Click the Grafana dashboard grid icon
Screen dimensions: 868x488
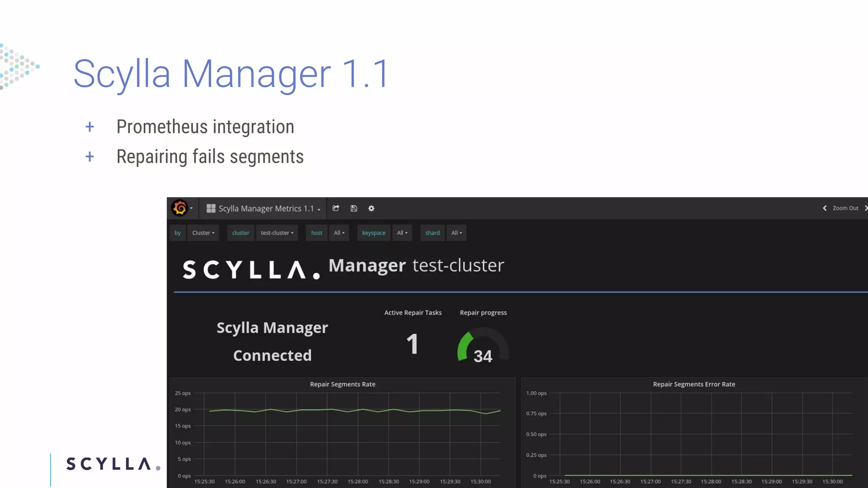(x=211, y=208)
